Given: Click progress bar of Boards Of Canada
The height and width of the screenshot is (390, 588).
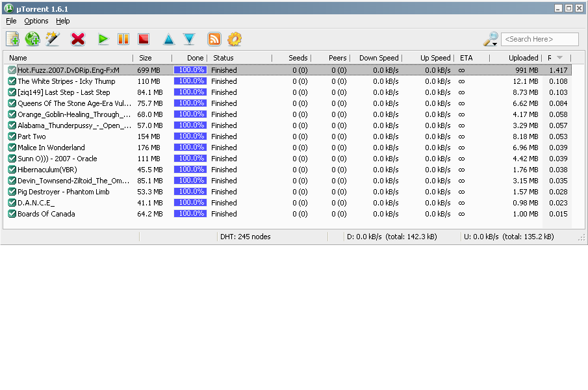Looking at the screenshot, I should pyautogui.click(x=190, y=214).
